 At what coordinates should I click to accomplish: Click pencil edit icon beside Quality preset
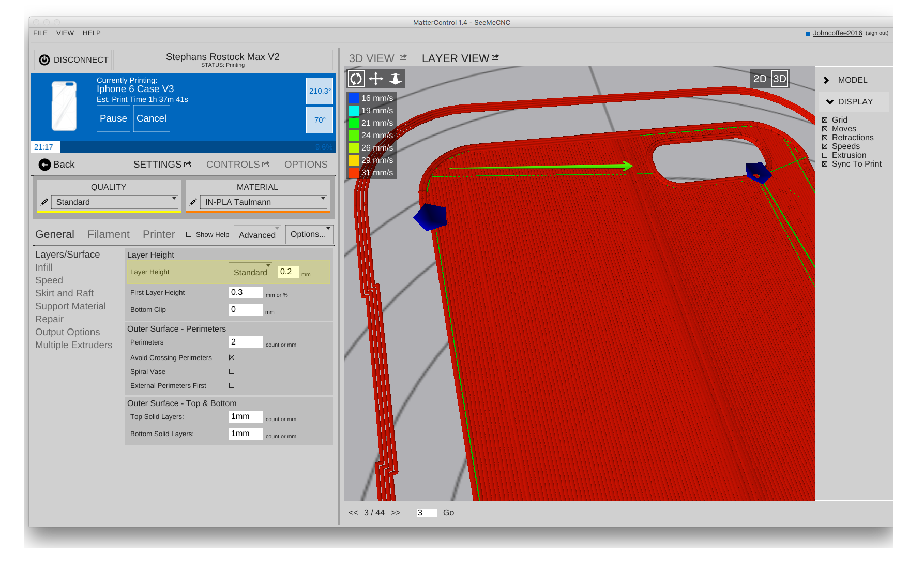coord(44,202)
